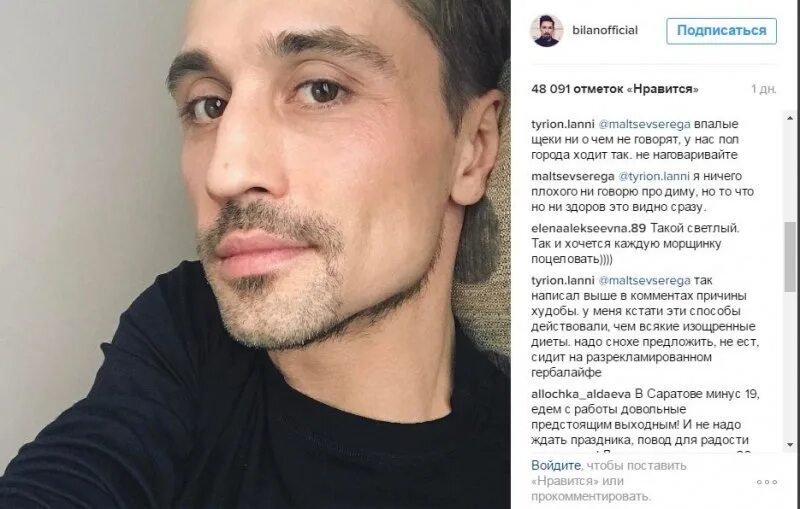Open elenaalekseevna.89 commenter profile

click(x=588, y=228)
